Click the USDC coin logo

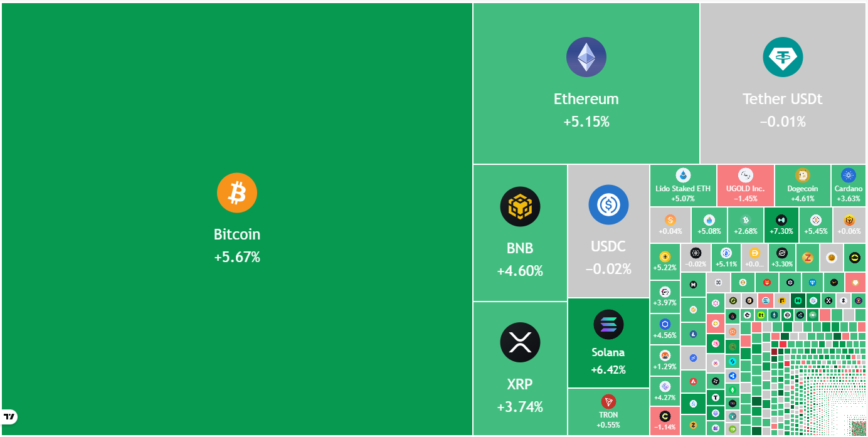(608, 204)
